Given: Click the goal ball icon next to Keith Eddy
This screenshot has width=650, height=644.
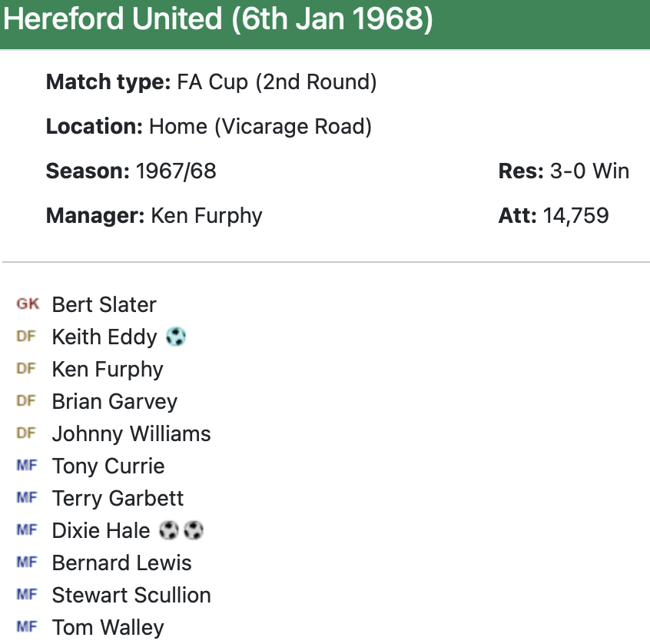Looking at the screenshot, I should pos(176,337).
